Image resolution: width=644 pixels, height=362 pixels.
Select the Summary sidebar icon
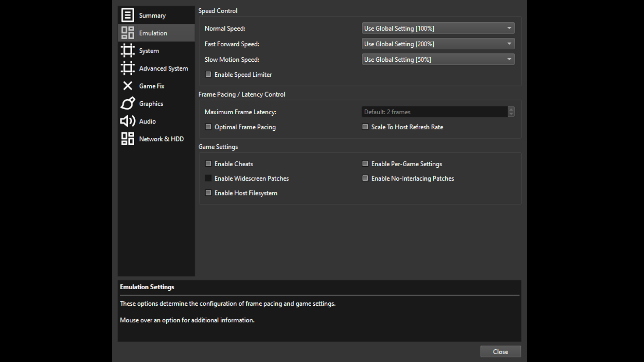tap(127, 15)
